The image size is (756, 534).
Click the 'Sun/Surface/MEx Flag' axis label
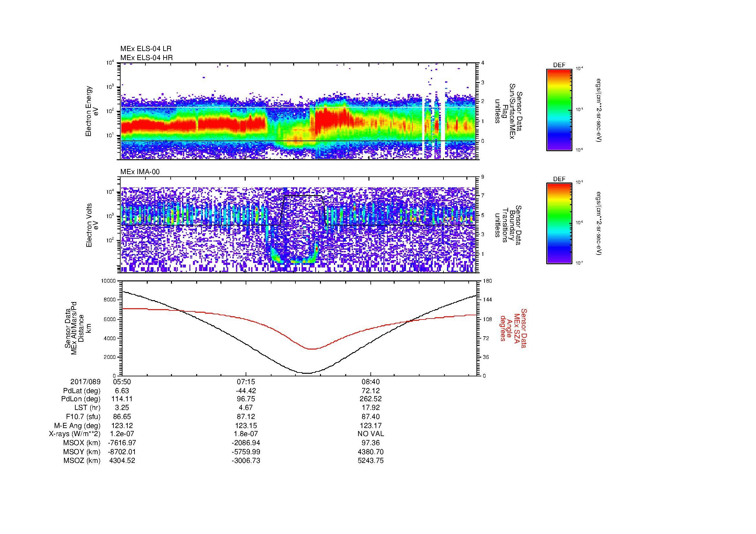click(508, 111)
